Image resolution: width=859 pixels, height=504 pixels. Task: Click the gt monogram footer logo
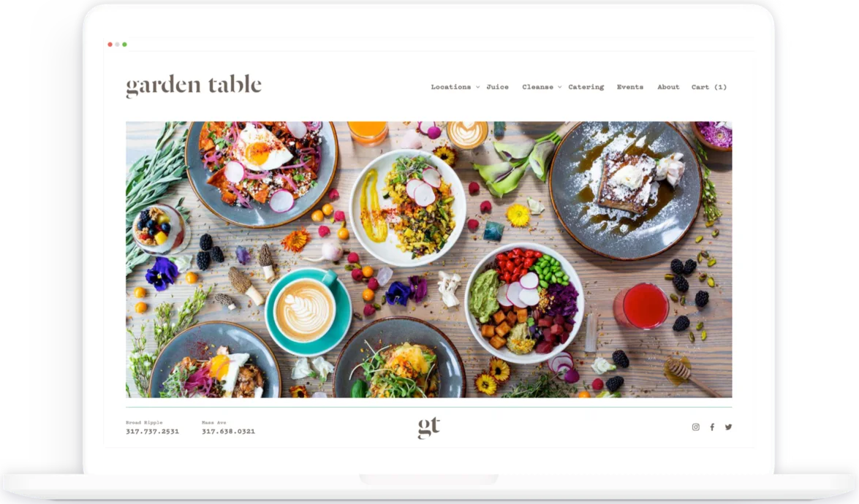click(x=429, y=427)
